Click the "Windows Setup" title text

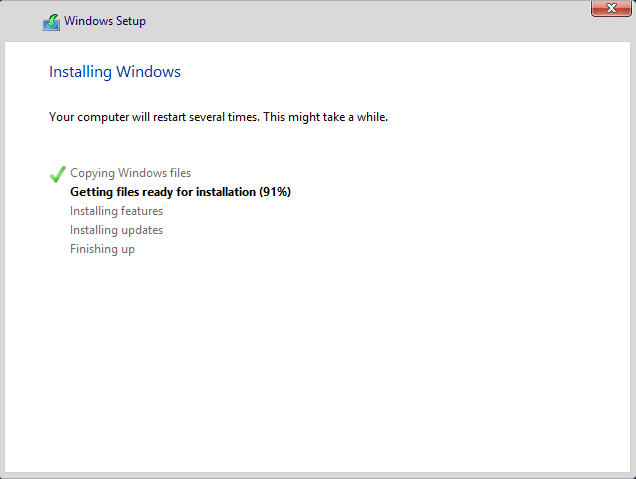105,22
